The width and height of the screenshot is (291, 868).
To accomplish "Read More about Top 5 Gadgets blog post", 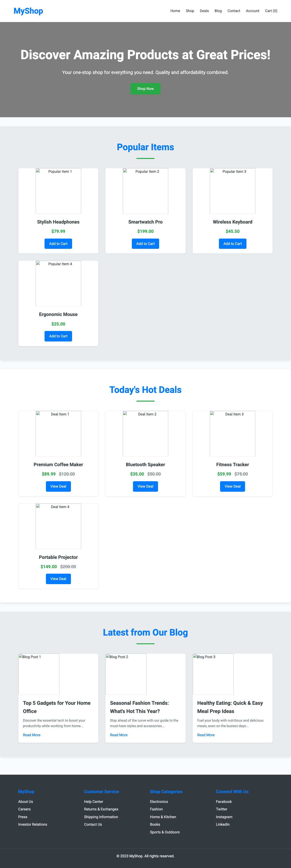I will [32, 735].
